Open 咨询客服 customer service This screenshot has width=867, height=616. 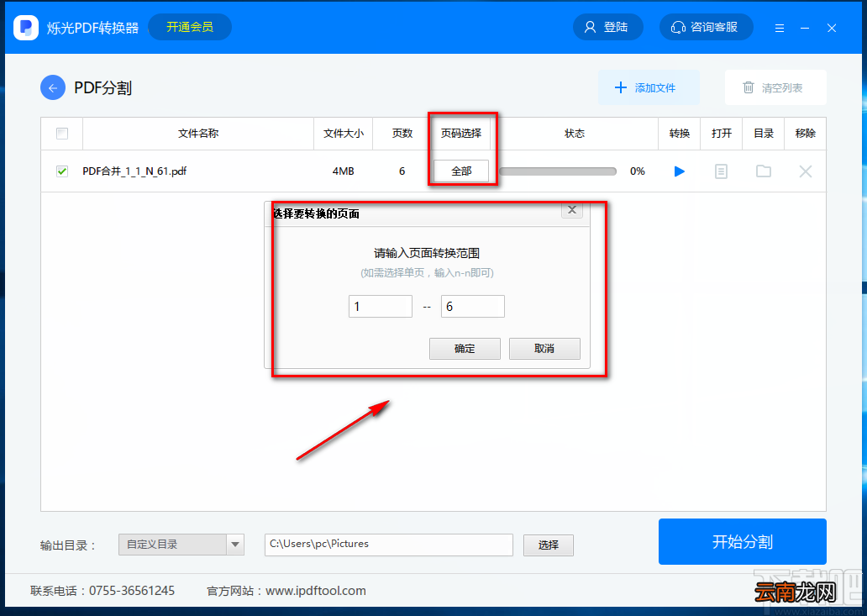[706, 27]
